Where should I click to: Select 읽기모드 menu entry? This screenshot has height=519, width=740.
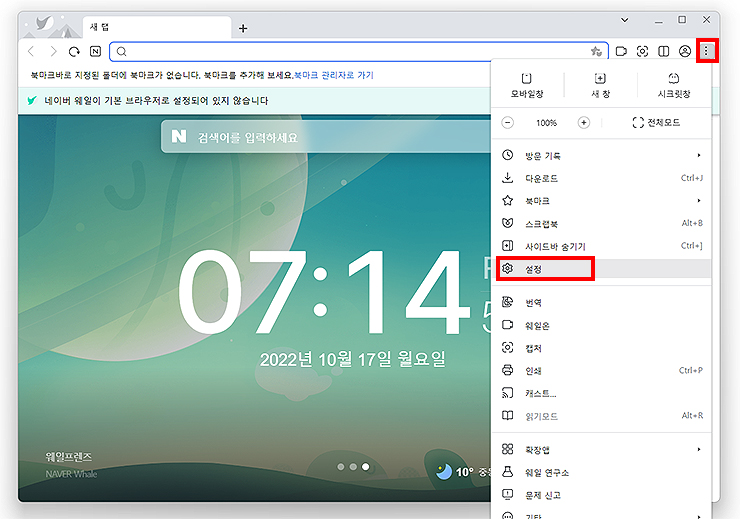click(x=601, y=416)
